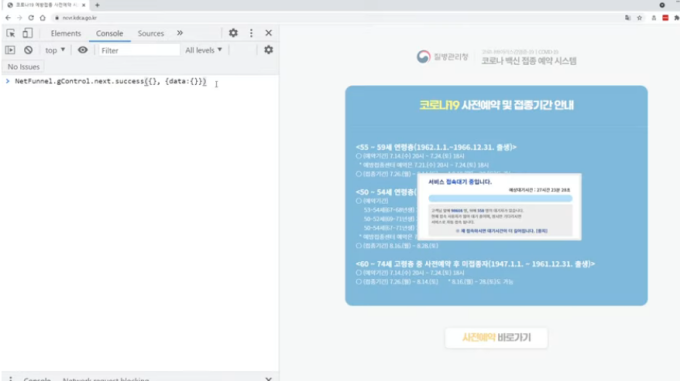This screenshot has height=381, width=680.
Task: Open console settings gear icon
Action: pyautogui.click(x=268, y=50)
